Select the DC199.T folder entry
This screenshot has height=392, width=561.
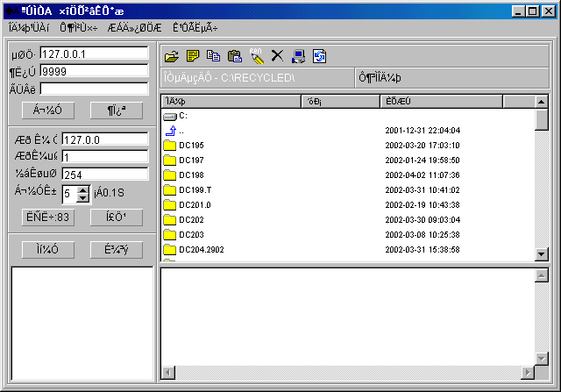[195, 189]
